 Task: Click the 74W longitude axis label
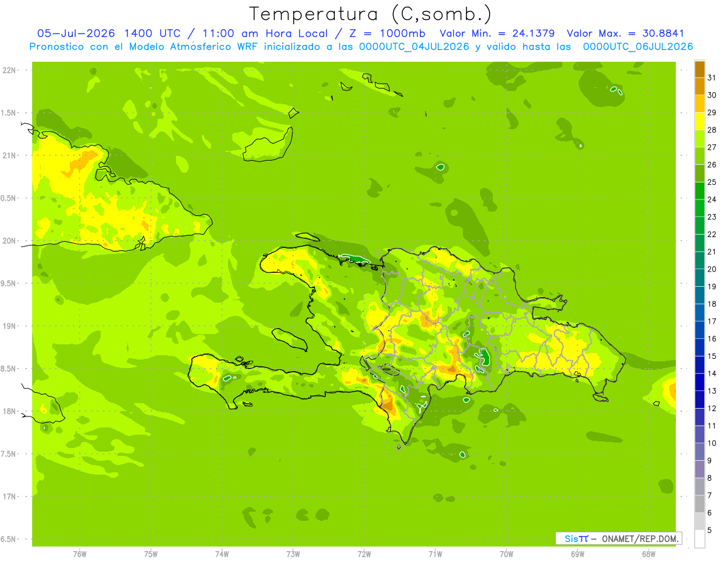222,554
